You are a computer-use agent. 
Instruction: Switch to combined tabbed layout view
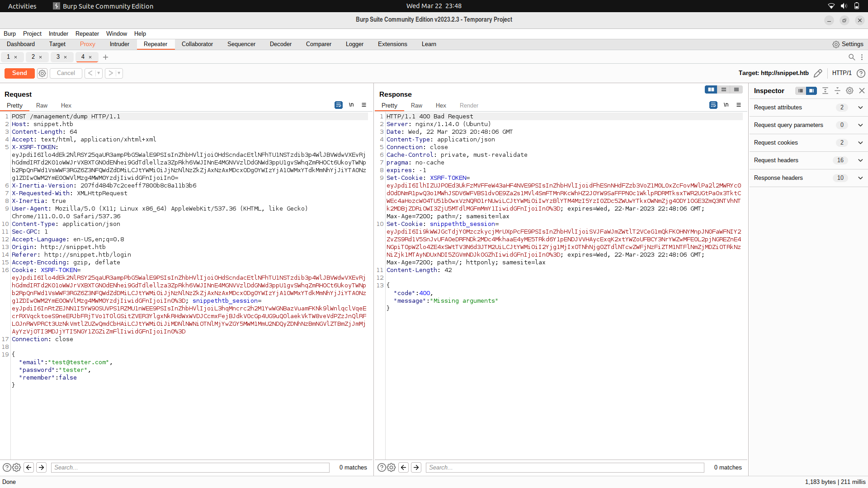tap(736, 89)
